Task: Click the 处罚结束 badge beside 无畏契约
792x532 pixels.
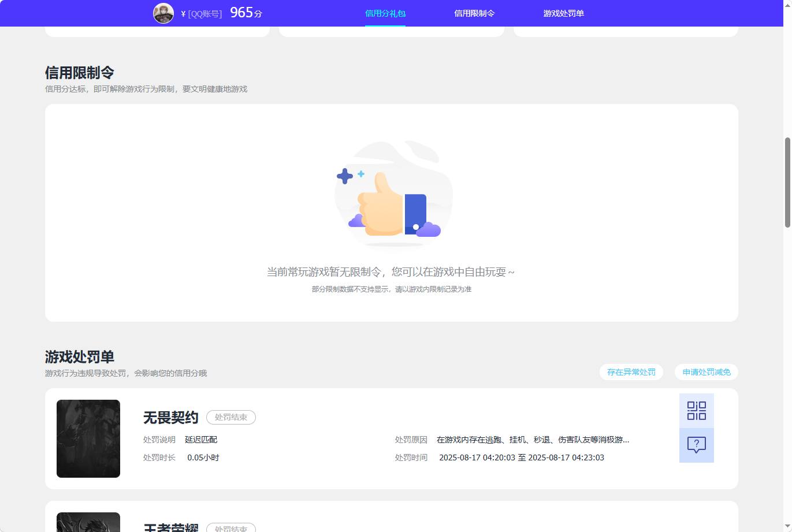Action: point(231,417)
